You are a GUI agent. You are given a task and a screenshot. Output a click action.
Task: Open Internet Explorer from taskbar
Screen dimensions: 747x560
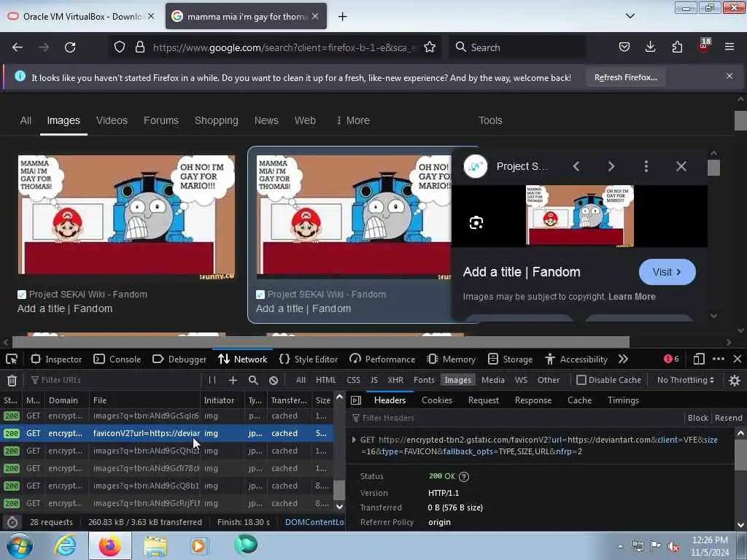point(65,545)
